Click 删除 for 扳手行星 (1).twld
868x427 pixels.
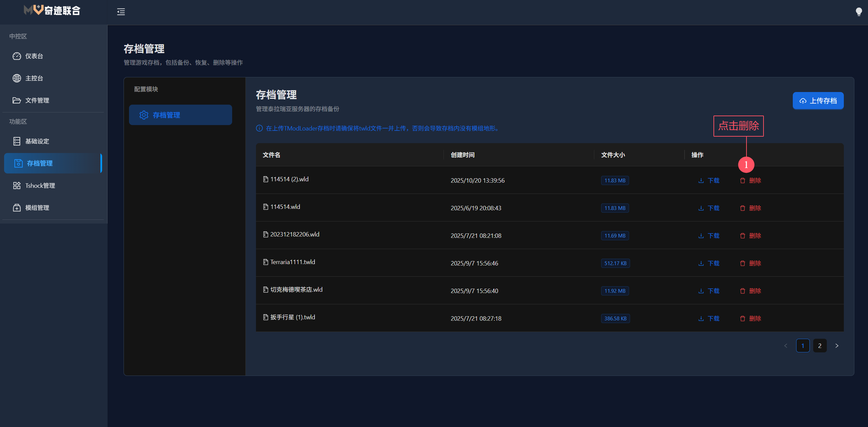click(x=756, y=318)
